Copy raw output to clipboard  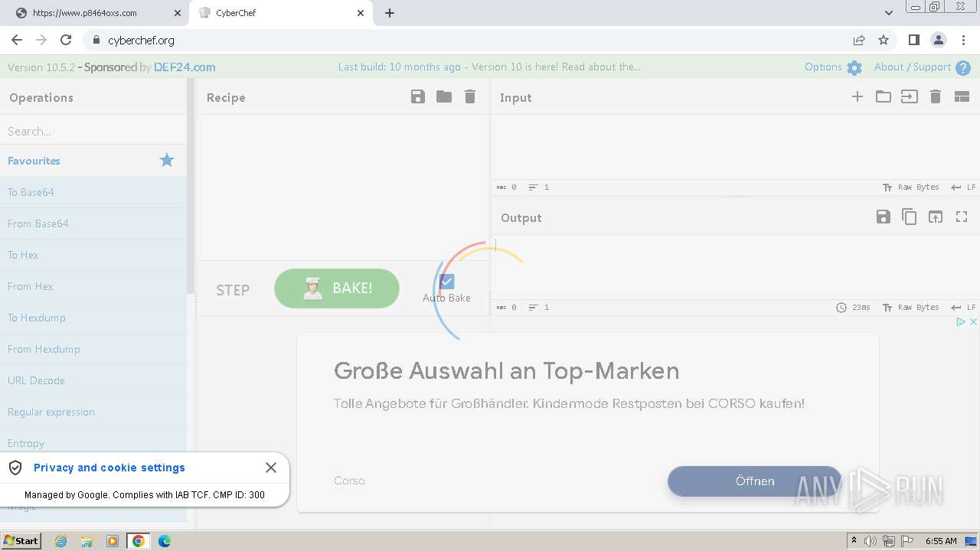pos(910,217)
